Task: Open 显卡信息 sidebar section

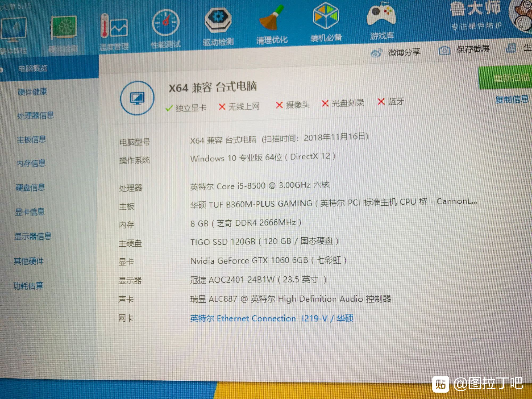Action: [x=30, y=212]
